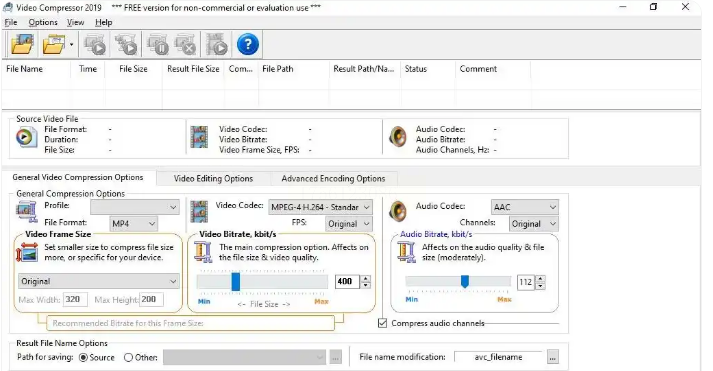
Task: Open help via the blue question mark icon
Action: point(248,45)
